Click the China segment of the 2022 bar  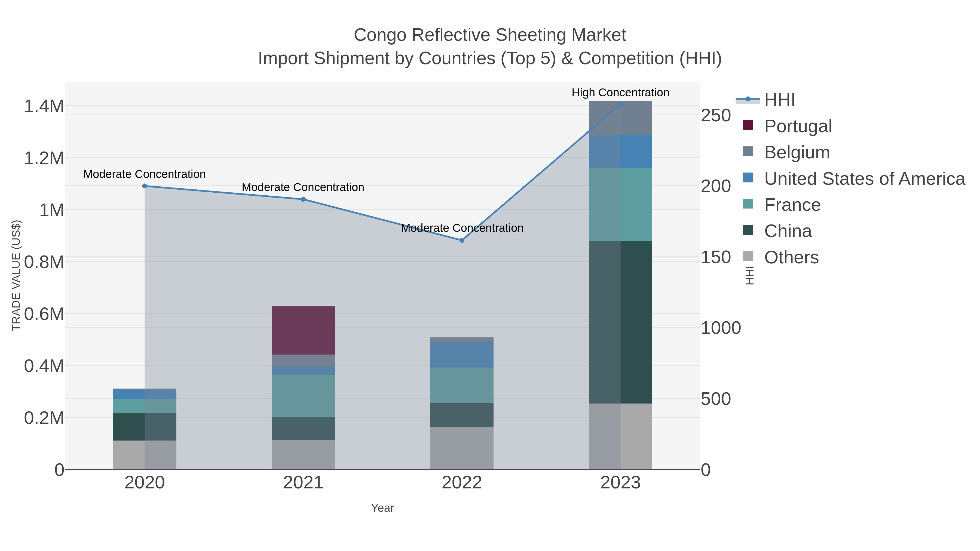[x=462, y=415]
